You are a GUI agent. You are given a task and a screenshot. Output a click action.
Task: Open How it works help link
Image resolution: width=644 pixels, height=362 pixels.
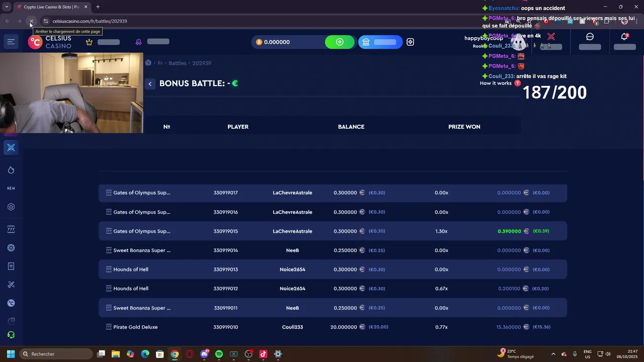(x=500, y=83)
